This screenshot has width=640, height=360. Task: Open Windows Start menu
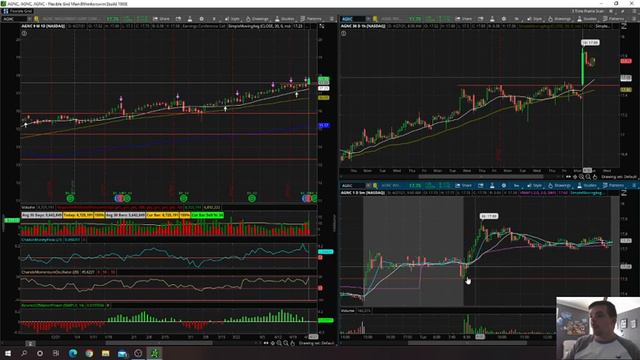(x=8, y=353)
